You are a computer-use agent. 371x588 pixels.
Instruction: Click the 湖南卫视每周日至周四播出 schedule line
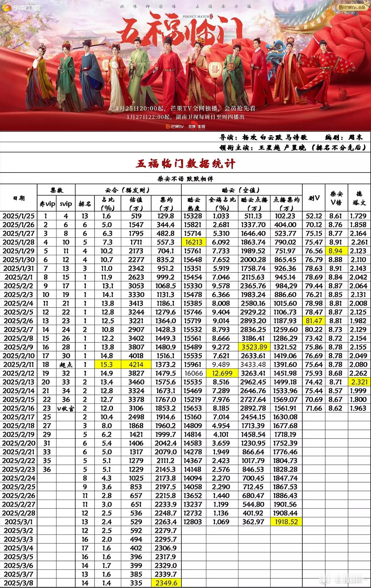tap(185, 117)
